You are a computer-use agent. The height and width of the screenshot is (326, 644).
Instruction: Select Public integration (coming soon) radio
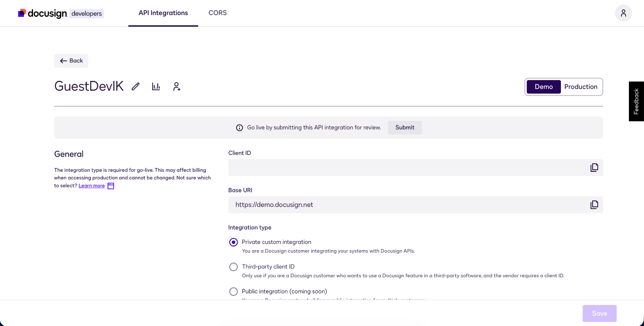(233, 291)
